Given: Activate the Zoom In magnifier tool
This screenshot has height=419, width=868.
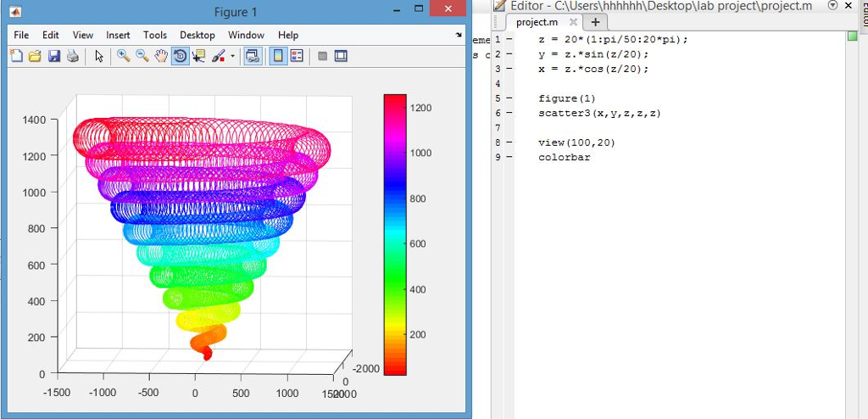Looking at the screenshot, I should 123,56.
